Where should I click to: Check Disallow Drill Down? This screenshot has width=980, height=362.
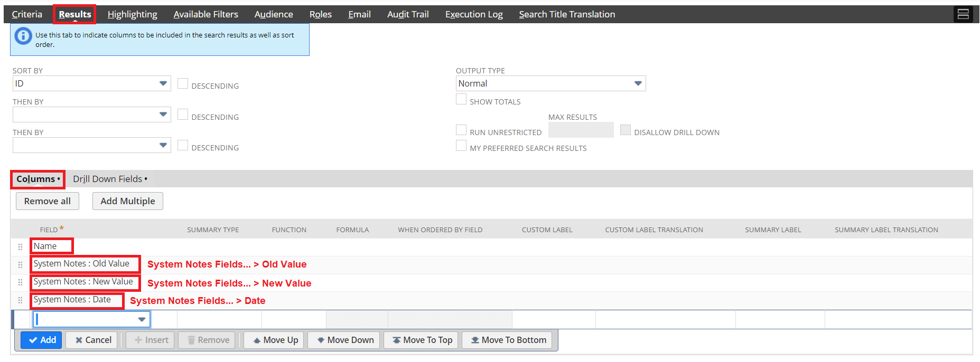click(x=626, y=130)
